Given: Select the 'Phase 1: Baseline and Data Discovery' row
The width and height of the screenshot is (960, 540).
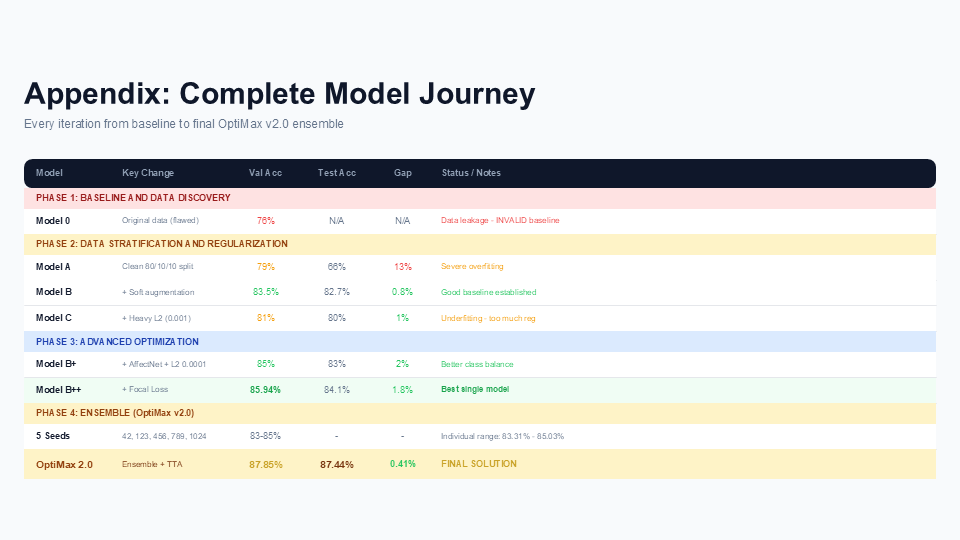Looking at the screenshot, I should coord(480,198).
